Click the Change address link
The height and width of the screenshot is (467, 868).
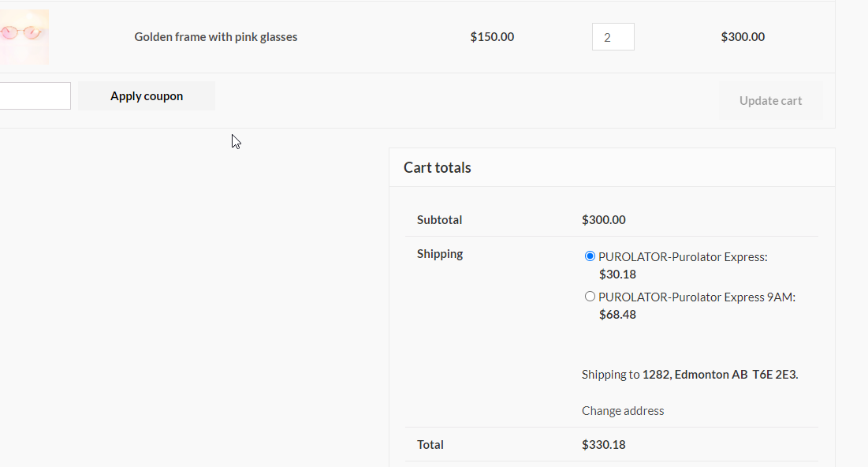click(623, 411)
